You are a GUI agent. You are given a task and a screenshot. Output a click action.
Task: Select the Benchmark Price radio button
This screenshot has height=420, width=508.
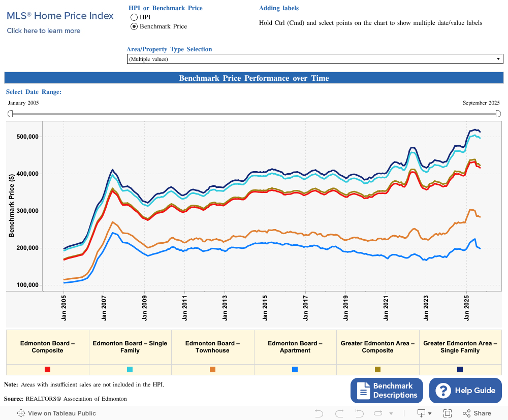(134, 26)
